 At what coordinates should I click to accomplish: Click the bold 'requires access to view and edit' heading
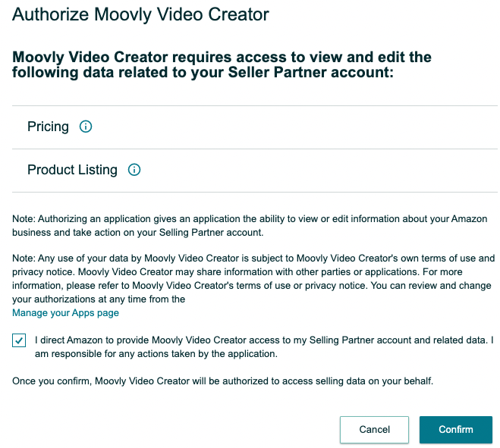pyautogui.click(x=222, y=64)
